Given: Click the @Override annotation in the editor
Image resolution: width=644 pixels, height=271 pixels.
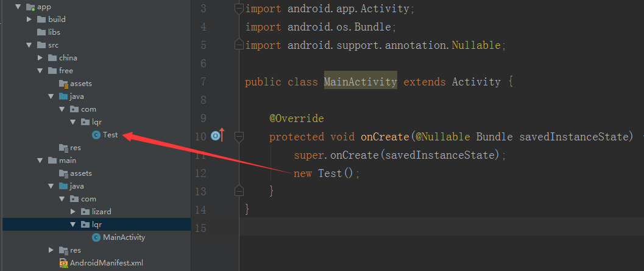Looking at the screenshot, I should pyautogui.click(x=297, y=118).
